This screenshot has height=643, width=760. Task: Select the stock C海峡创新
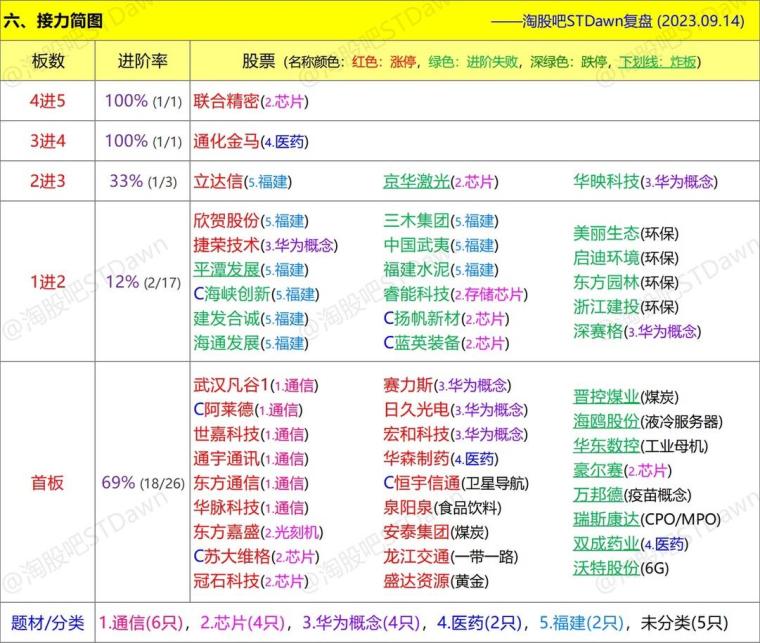click(x=231, y=294)
